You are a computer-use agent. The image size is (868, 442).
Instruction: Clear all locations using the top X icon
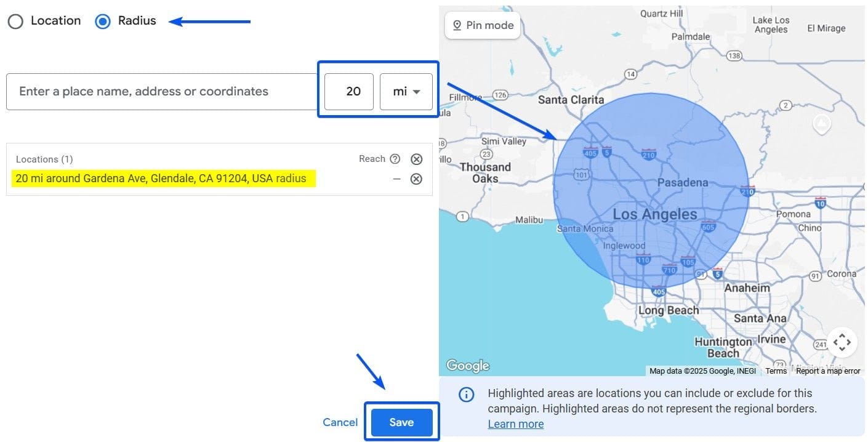416,159
